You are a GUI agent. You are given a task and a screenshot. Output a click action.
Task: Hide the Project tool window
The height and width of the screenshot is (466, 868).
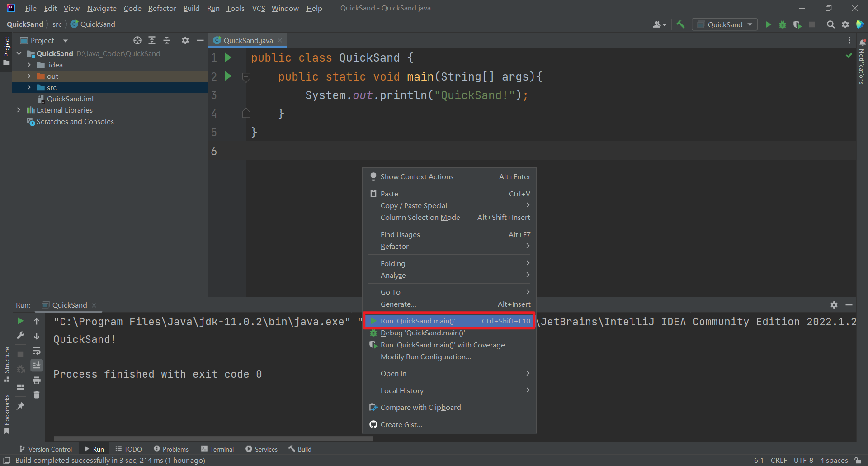(200, 40)
